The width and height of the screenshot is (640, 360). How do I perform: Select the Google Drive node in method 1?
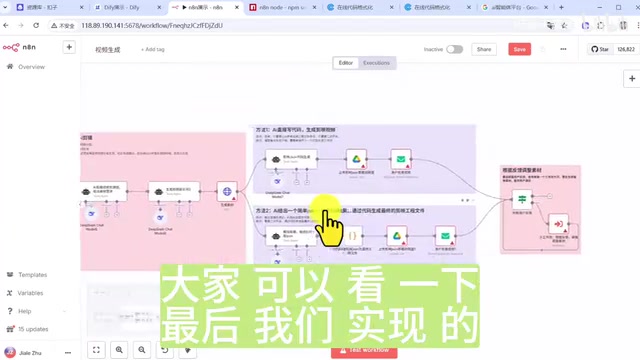point(356,160)
